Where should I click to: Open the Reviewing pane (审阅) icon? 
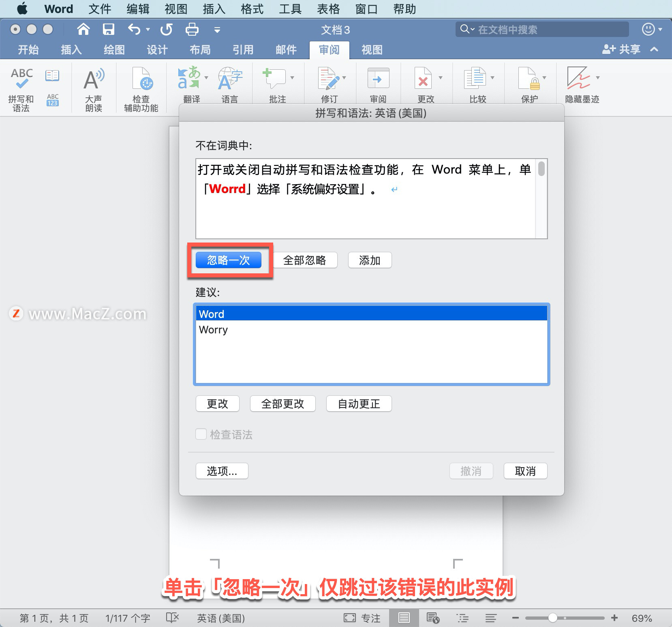378,78
